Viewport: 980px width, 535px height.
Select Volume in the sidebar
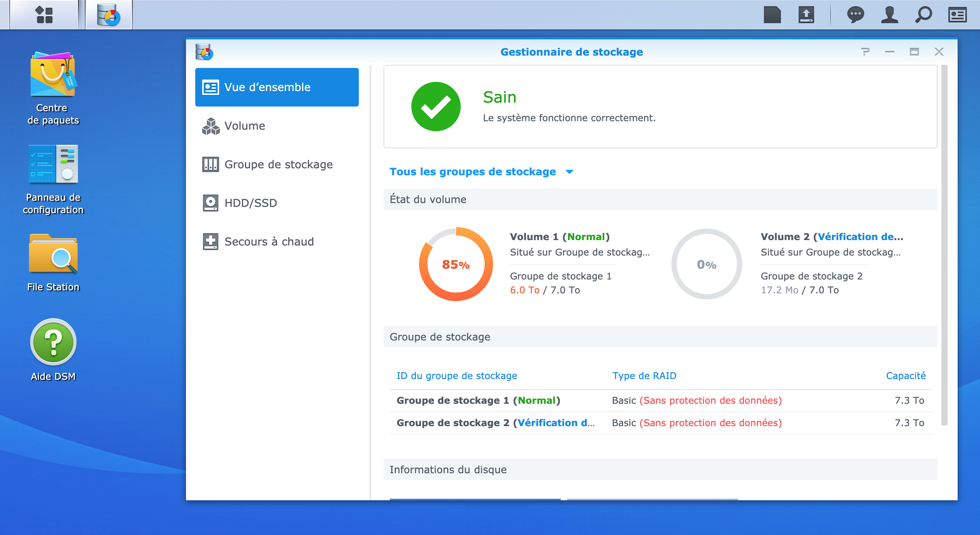pyautogui.click(x=245, y=126)
